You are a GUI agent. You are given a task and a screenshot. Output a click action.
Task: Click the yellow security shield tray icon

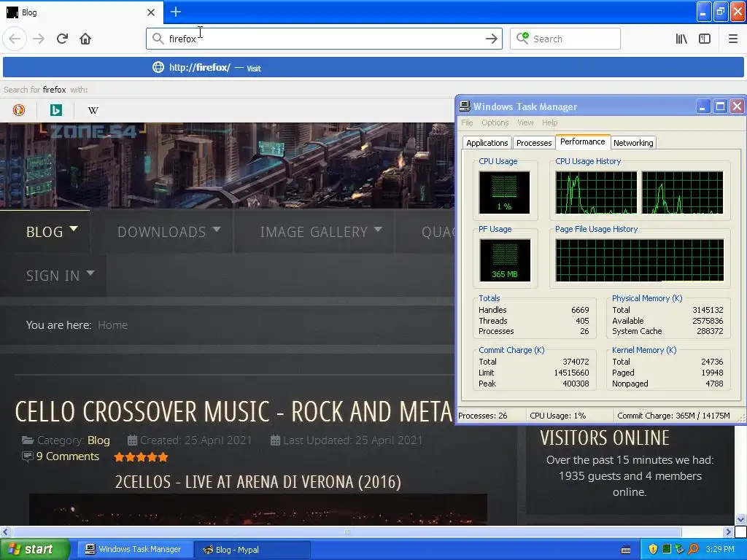653,549
